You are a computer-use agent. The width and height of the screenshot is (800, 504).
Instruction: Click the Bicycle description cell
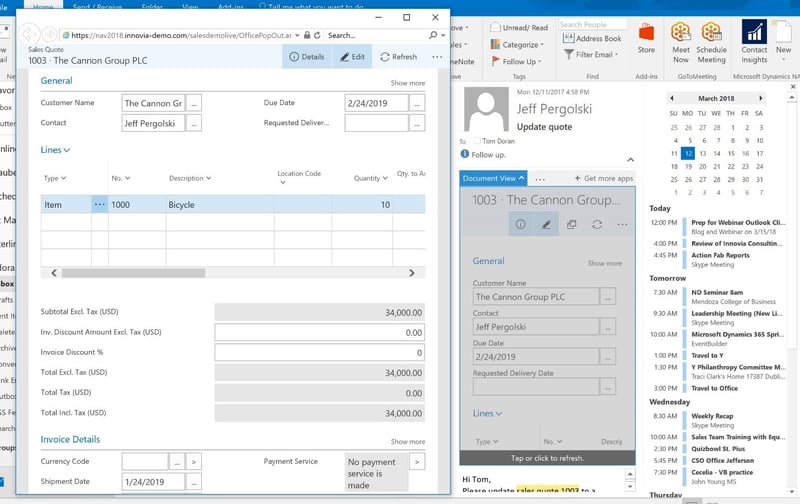(220, 205)
